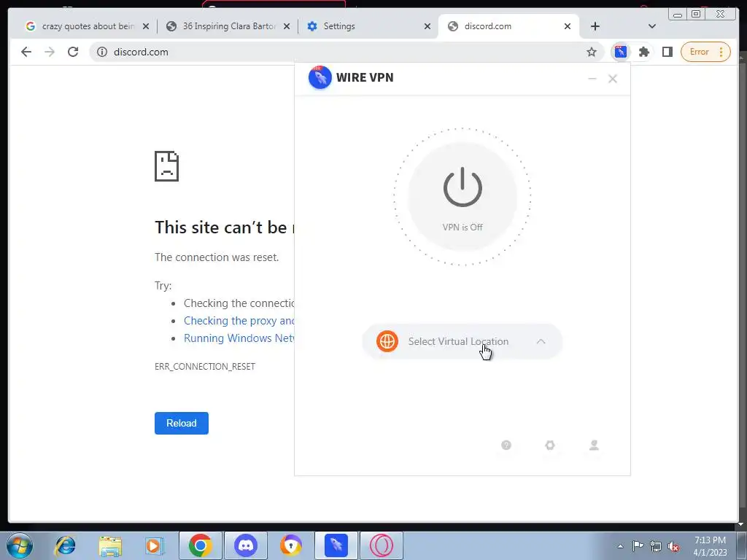Open the Wire VPN account profile icon
Image resolution: width=747 pixels, height=560 pixels.
[594, 446]
